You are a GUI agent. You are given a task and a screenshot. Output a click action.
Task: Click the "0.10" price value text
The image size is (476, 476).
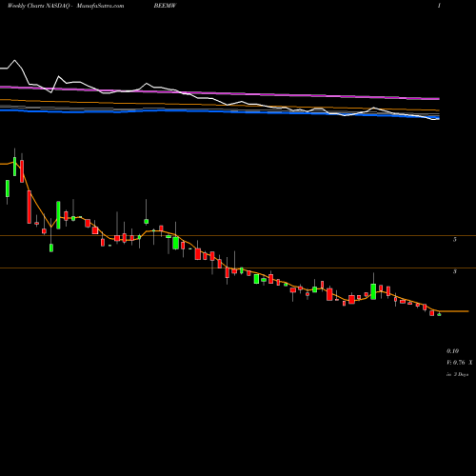click(x=452, y=351)
